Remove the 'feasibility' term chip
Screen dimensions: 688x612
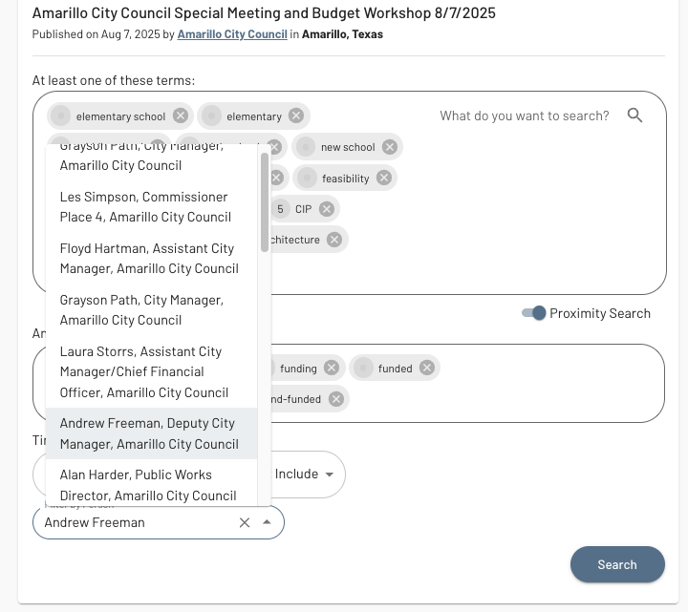pos(384,178)
